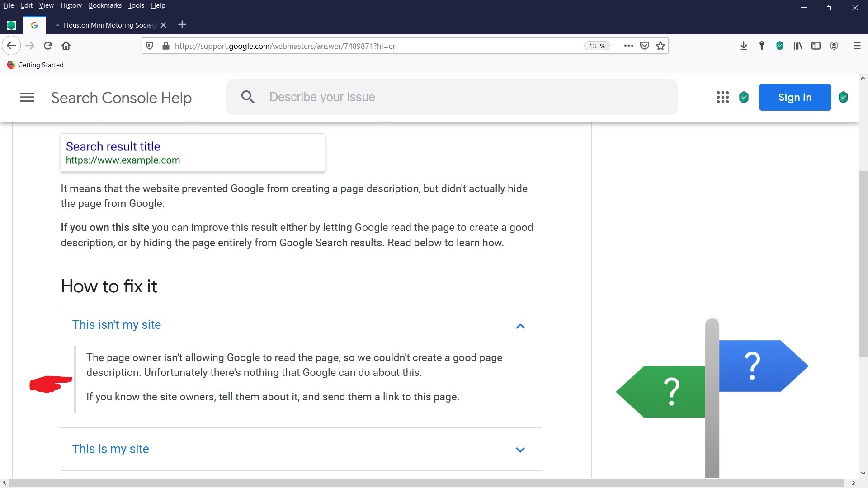
Task: Close the Houston Mini Motoring Society tab
Action: click(164, 25)
